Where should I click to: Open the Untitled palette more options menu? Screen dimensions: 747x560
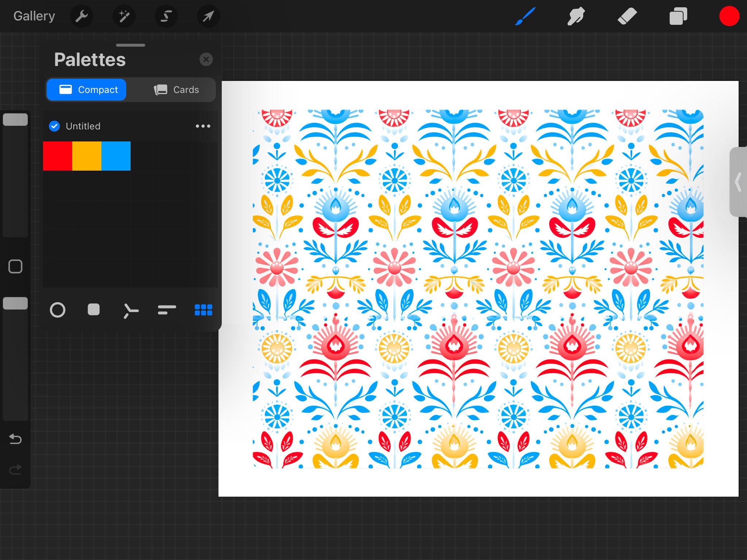[203, 126]
